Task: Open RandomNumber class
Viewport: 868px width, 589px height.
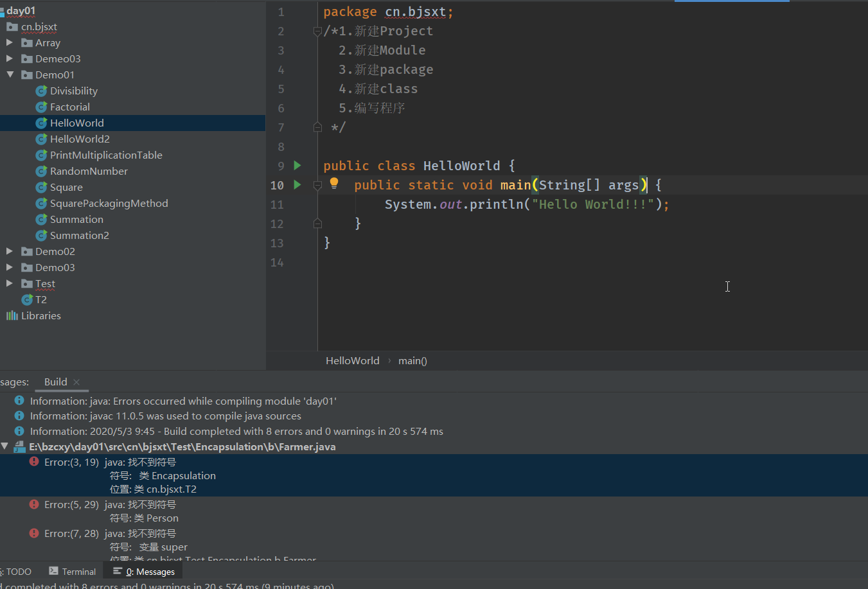Action: [x=89, y=171]
